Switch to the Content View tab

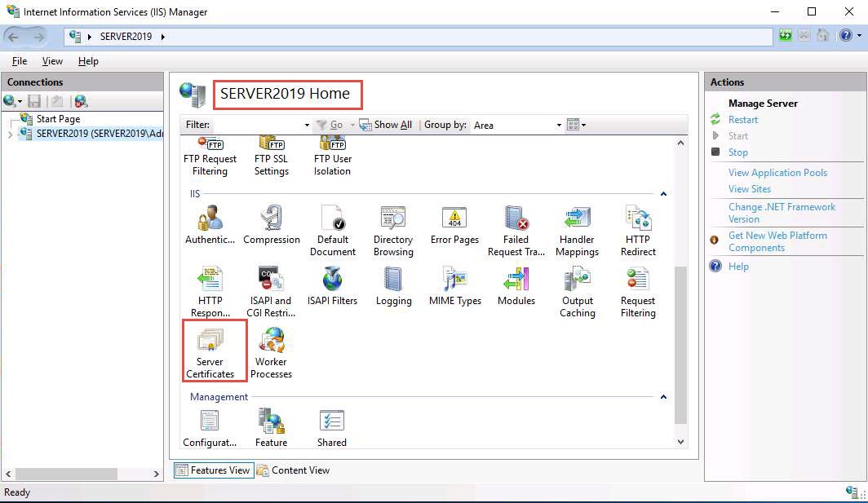293,470
